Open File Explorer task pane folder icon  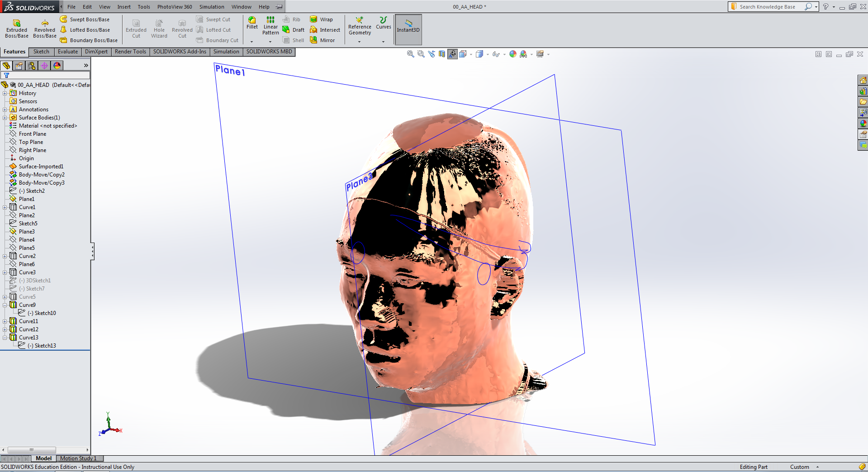pyautogui.click(x=863, y=102)
